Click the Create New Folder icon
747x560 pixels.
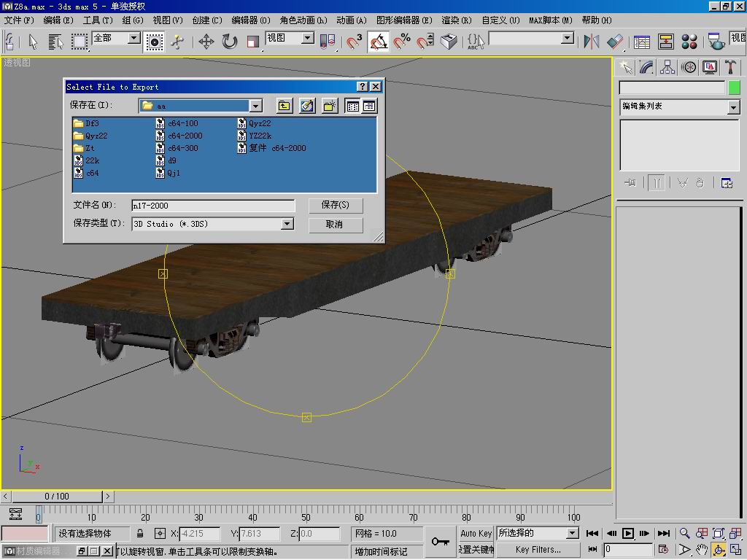(x=330, y=106)
